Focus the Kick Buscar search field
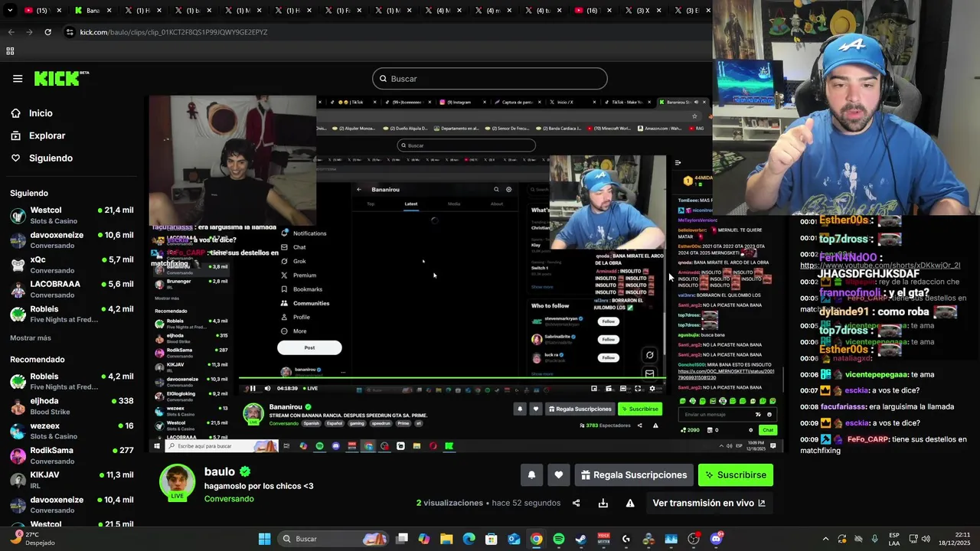The image size is (980, 551). 490,78
